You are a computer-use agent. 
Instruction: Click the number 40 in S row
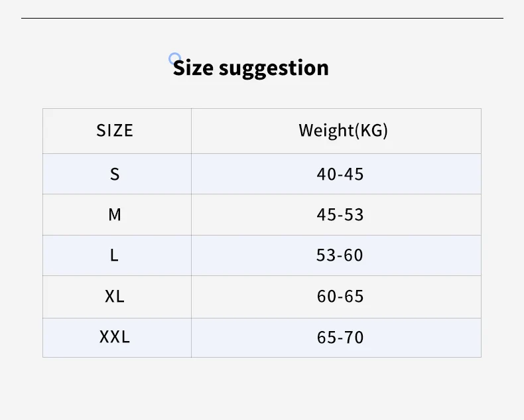coord(326,175)
